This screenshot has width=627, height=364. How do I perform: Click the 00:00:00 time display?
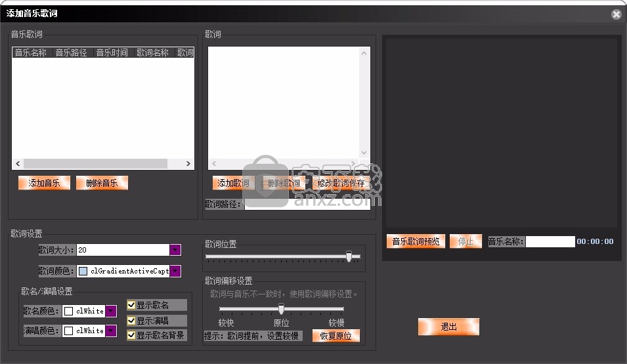pyautogui.click(x=595, y=241)
